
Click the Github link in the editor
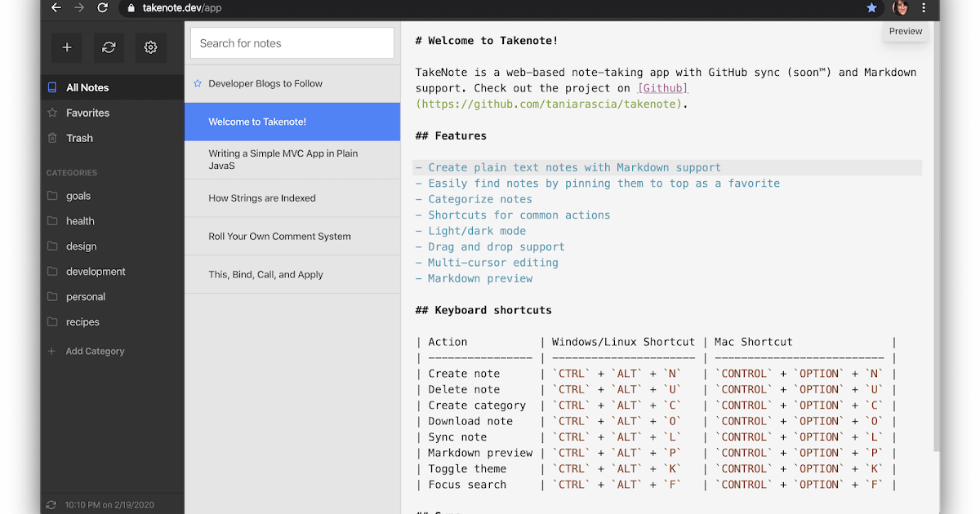662,88
